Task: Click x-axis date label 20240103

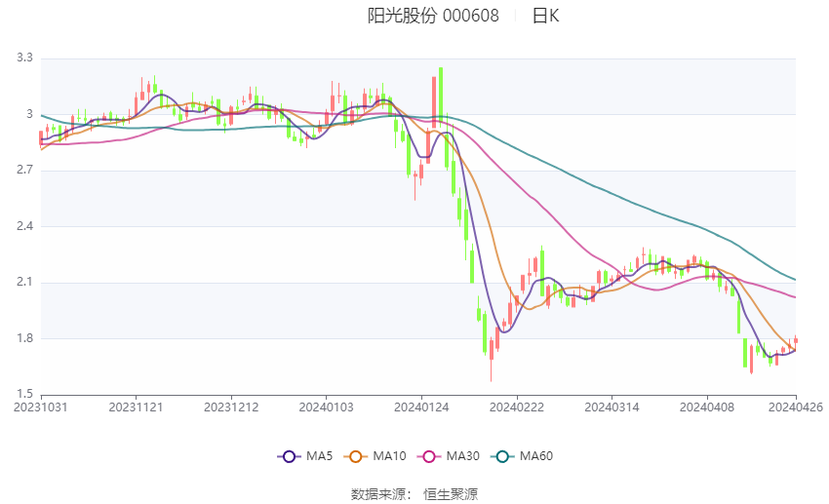Action: click(x=326, y=407)
